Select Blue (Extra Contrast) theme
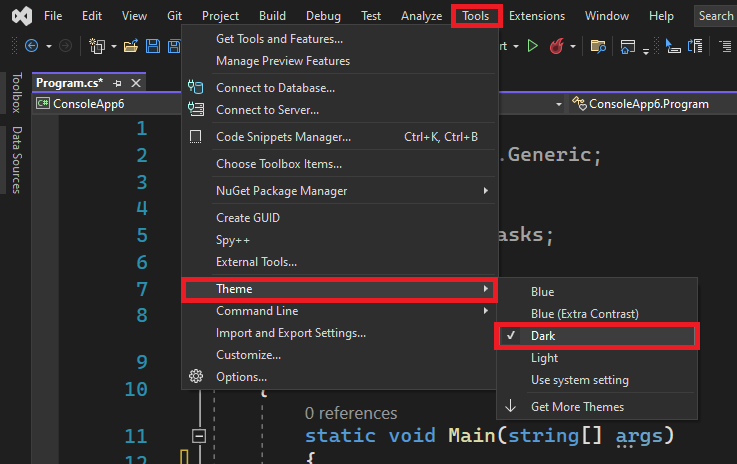This screenshot has height=464, width=737. 597,314
